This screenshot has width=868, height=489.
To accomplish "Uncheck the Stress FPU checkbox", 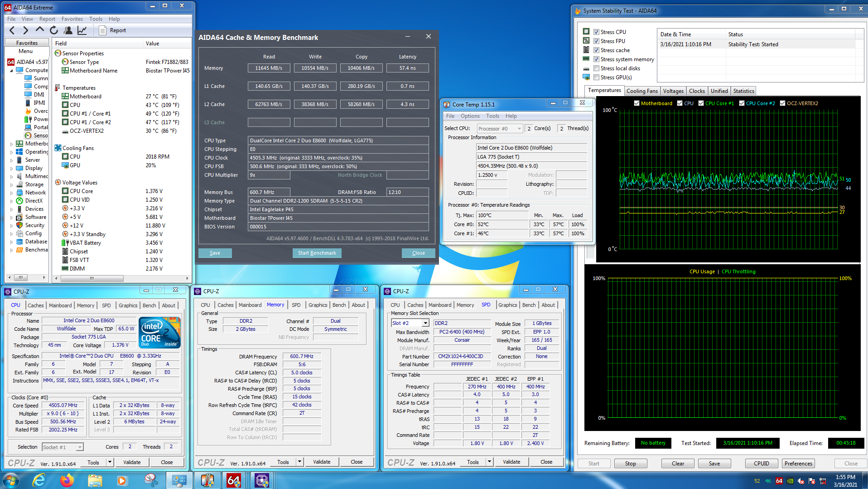I will click(597, 41).
